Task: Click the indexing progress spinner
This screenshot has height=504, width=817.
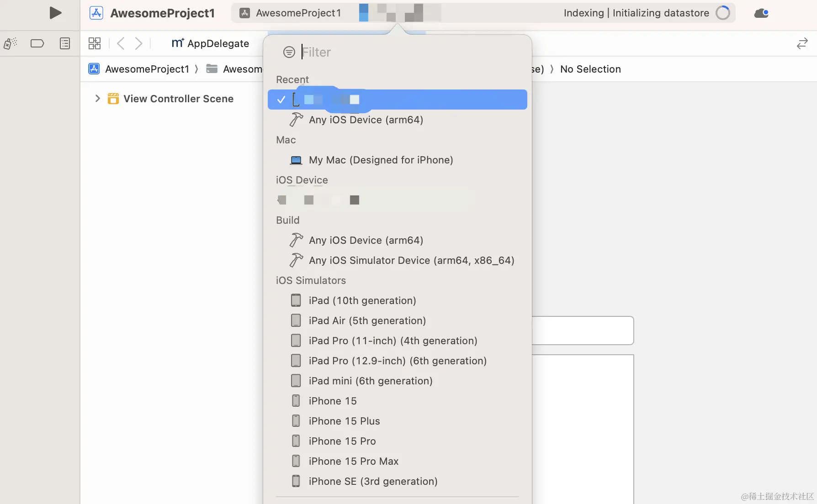Action: (x=723, y=13)
